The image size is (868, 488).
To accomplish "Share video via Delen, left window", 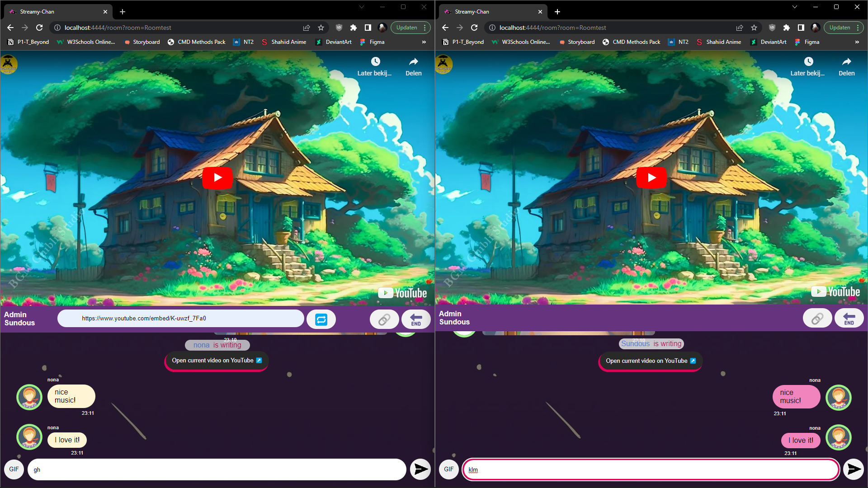I will (413, 66).
